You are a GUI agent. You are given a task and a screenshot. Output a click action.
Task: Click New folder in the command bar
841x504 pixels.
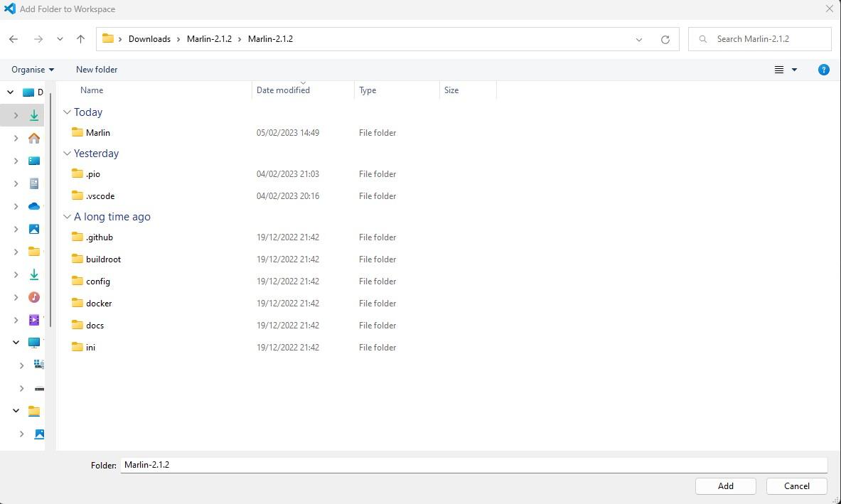click(x=96, y=69)
